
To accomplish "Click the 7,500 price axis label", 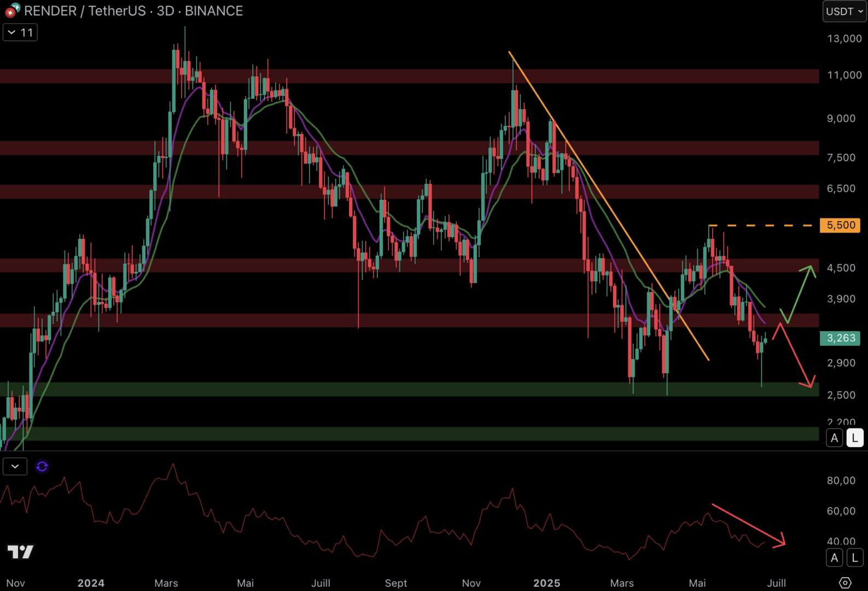I will [x=841, y=158].
